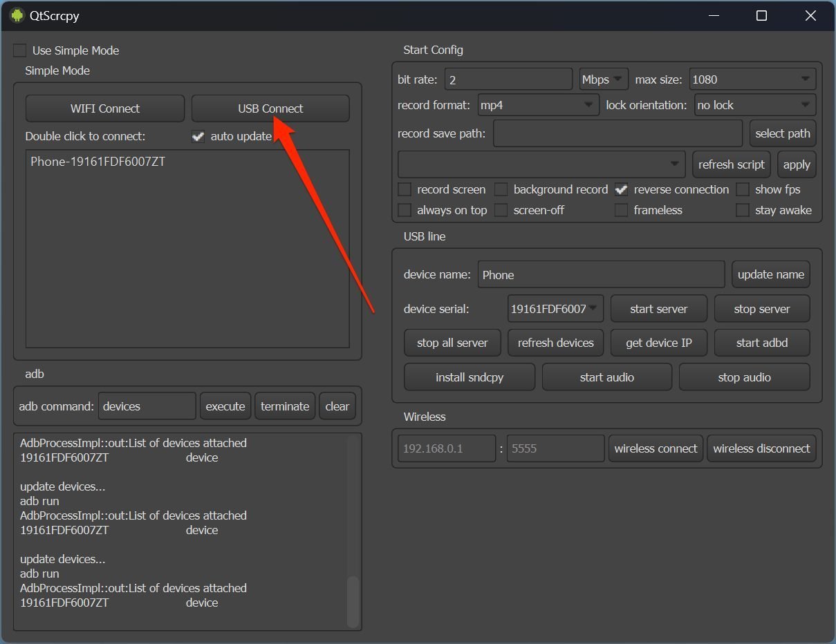The width and height of the screenshot is (836, 644).
Task: Click the adb command input field
Action: (147, 406)
